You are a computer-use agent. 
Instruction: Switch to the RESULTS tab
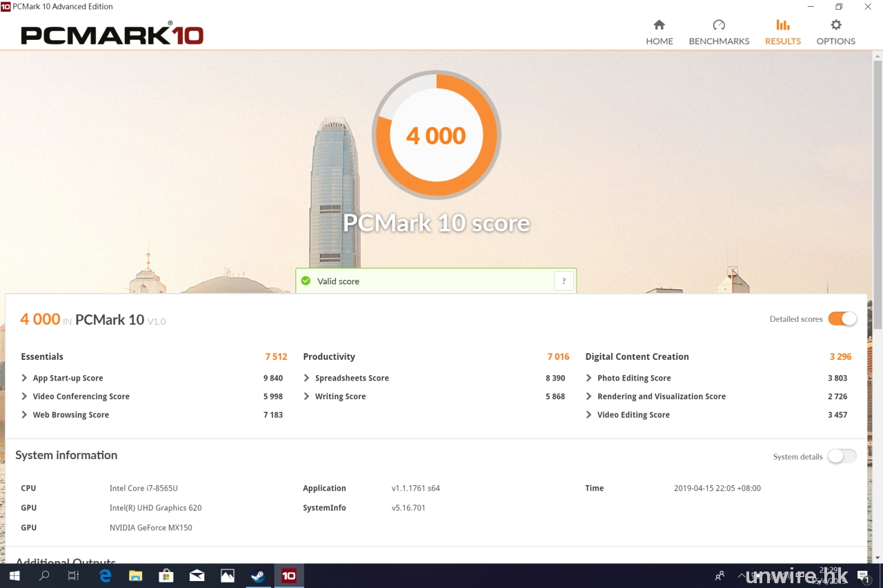tap(782, 32)
